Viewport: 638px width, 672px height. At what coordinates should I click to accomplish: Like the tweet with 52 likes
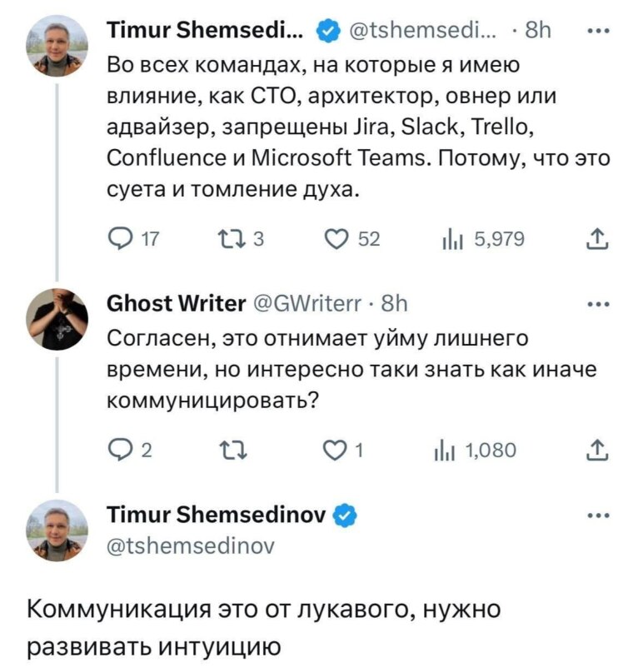click(339, 240)
